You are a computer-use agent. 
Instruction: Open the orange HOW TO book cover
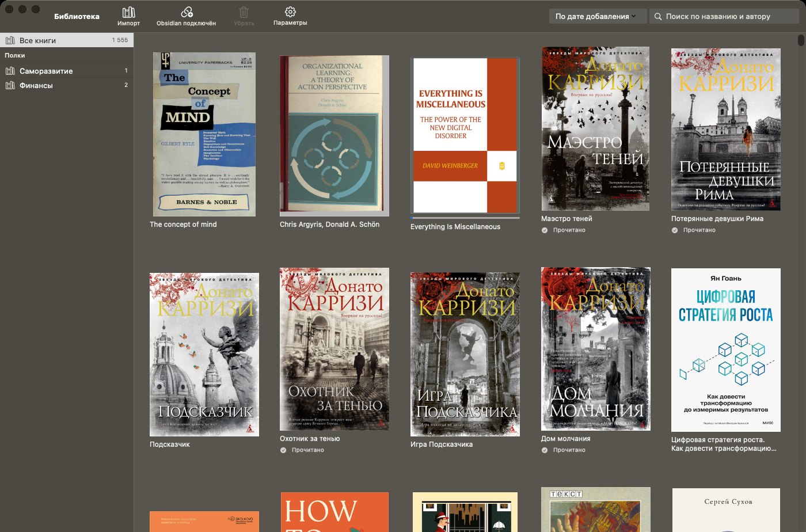pos(334,512)
